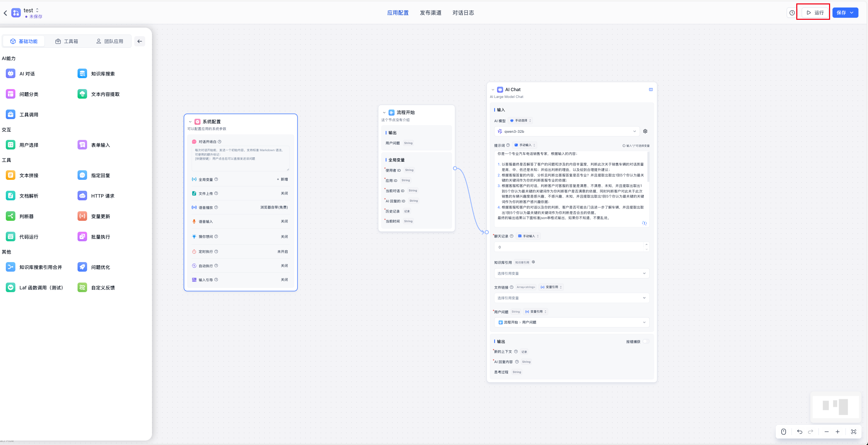Open 文件链接 variable dropdown

coord(571,298)
